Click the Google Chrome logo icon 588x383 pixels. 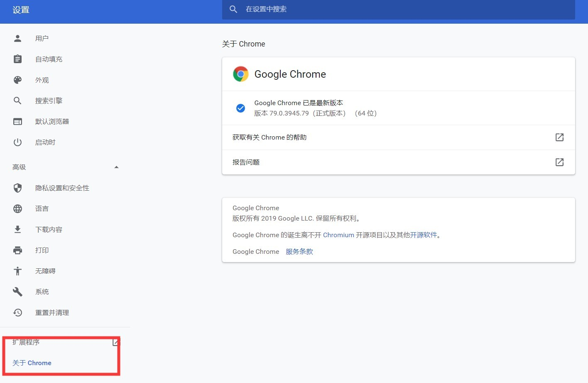pos(240,74)
